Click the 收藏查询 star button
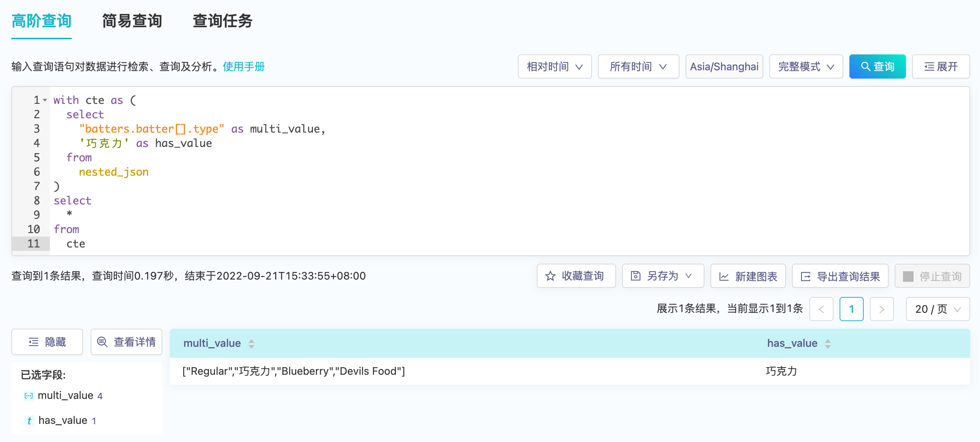This screenshot has width=980, height=442. tap(576, 276)
